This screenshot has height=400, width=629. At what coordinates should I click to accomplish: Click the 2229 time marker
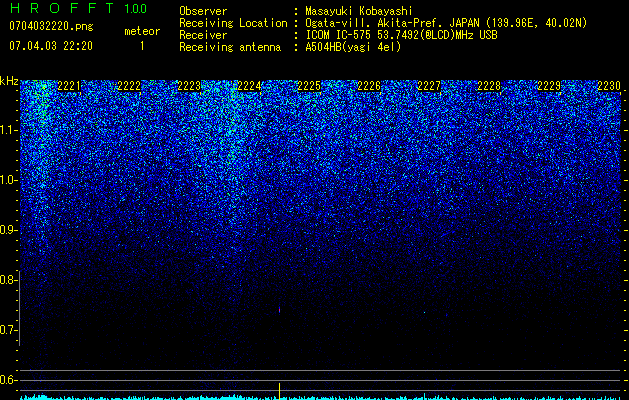point(549,86)
